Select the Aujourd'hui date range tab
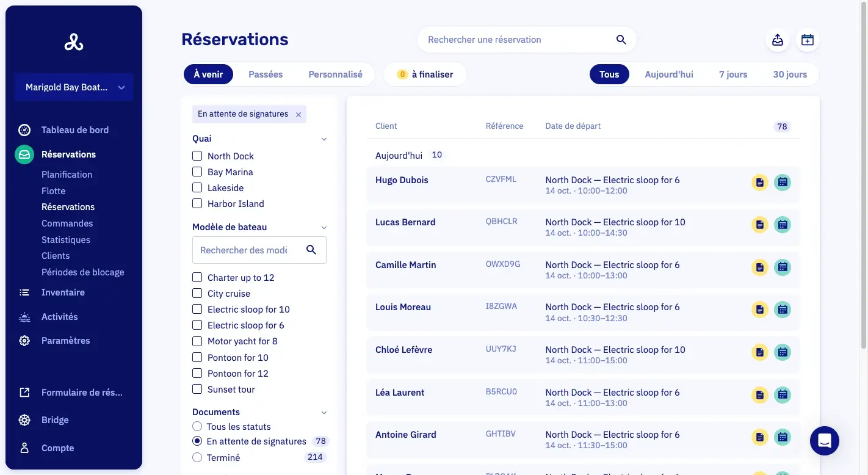Viewport: 868px width, 475px height. (x=669, y=74)
